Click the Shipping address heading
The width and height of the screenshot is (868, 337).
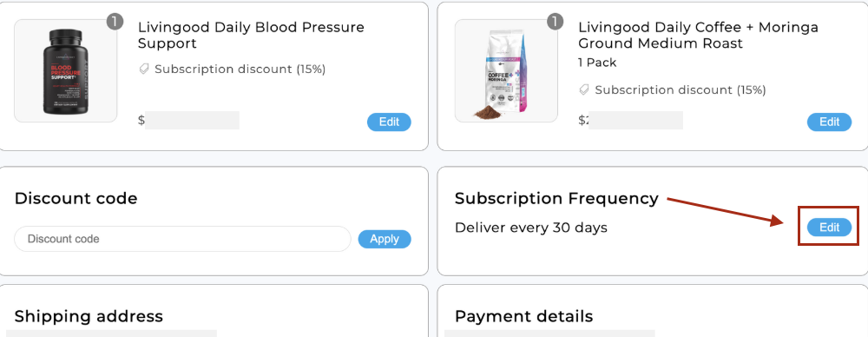click(89, 316)
